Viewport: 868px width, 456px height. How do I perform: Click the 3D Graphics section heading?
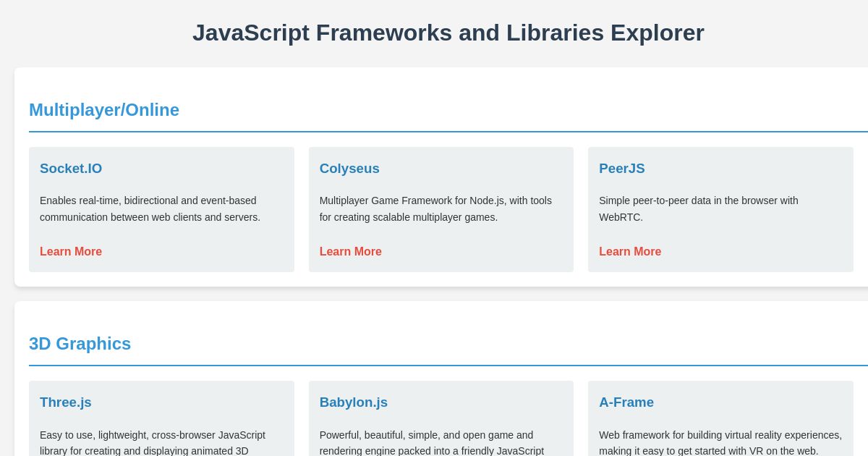click(80, 344)
